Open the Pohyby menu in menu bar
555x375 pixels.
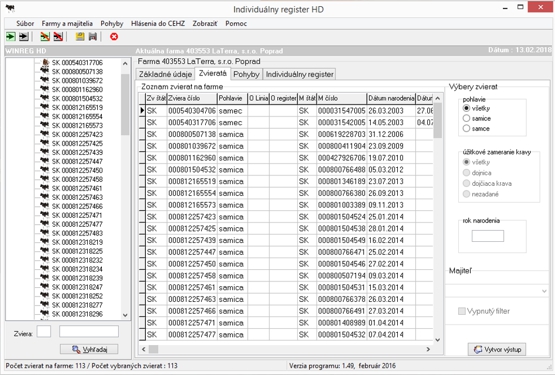tap(111, 24)
